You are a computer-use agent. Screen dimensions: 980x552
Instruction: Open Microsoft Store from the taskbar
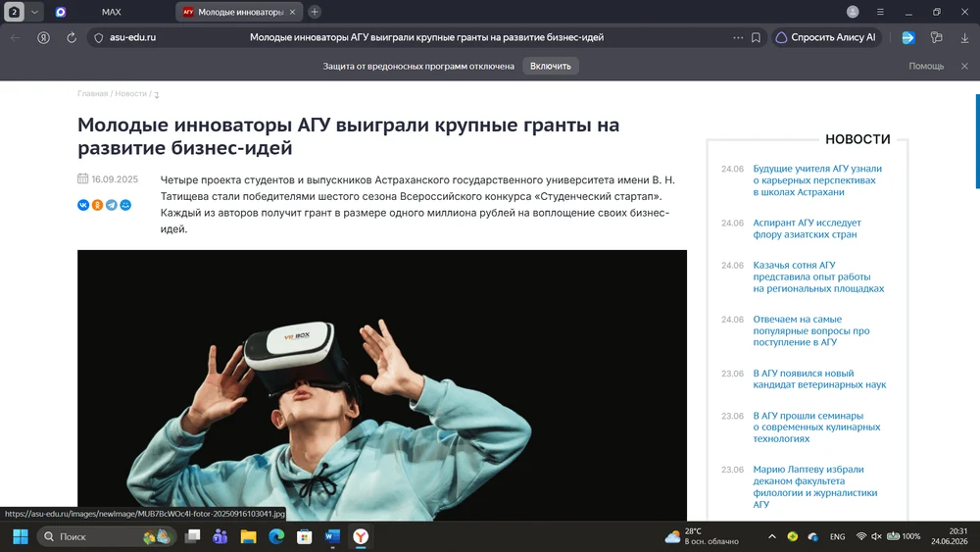pos(305,536)
